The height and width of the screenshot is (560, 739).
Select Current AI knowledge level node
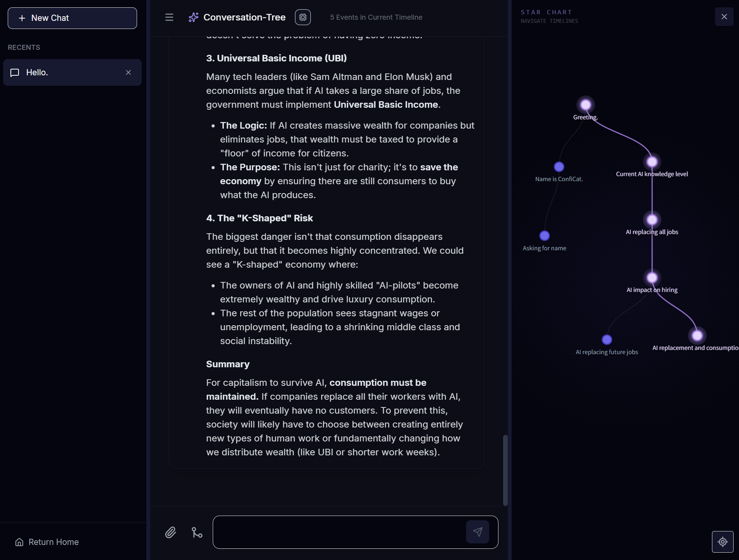point(652,162)
